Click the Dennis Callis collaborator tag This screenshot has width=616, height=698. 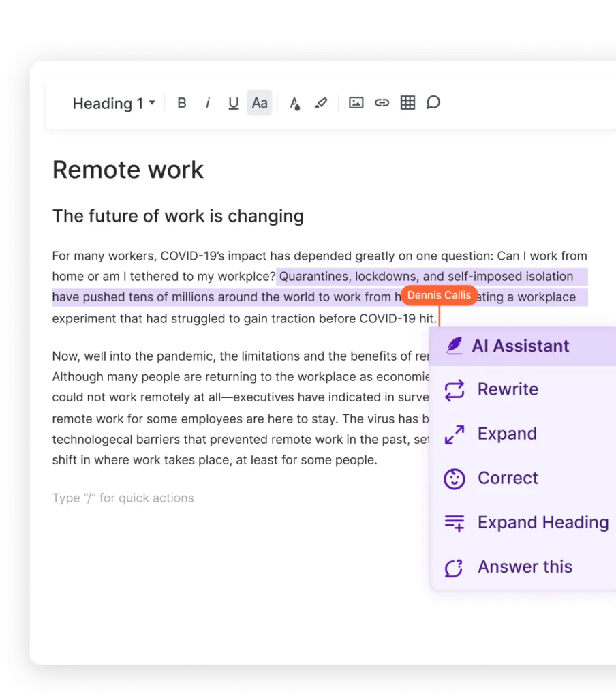point(439,296)
